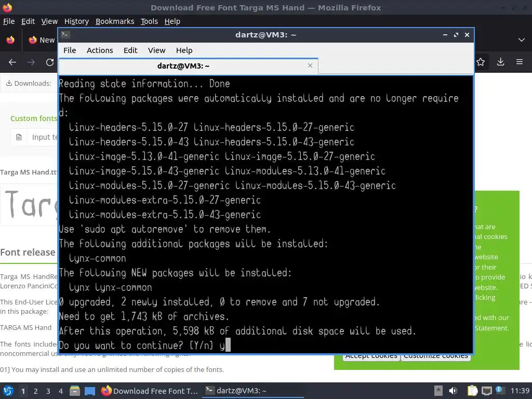Click the 'Need to get 1,743 kB' terminal line

click(144, 316)
